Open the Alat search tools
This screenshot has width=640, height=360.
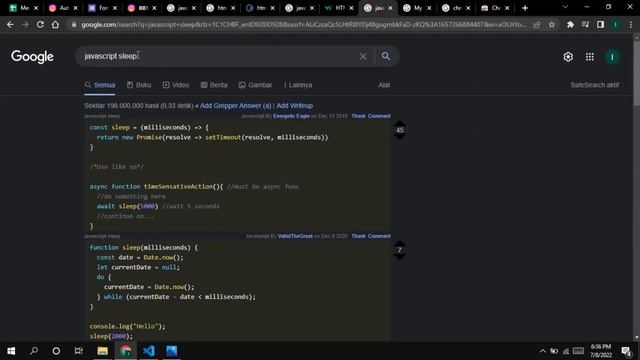click(384, 85)
